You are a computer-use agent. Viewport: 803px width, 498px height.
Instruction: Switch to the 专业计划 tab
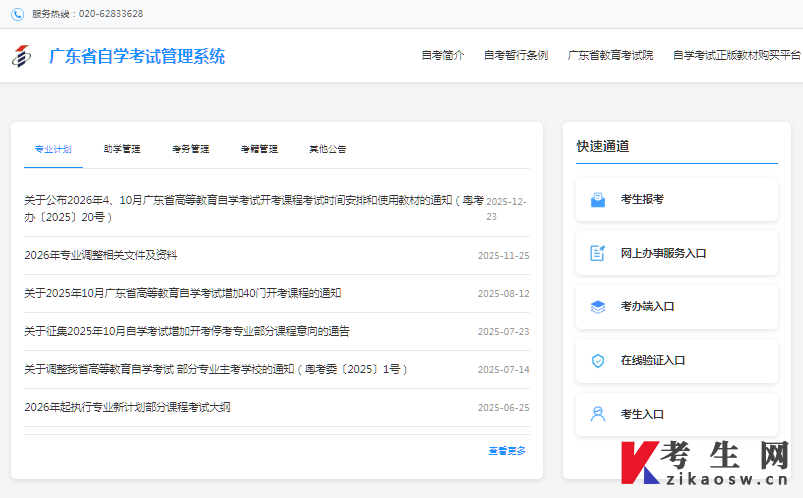pos(53,149)
